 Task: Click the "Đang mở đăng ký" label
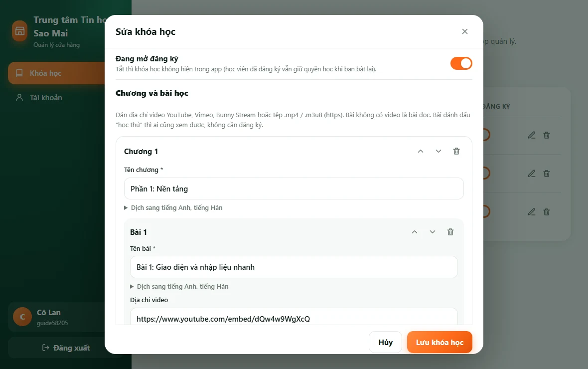point(147,58)
